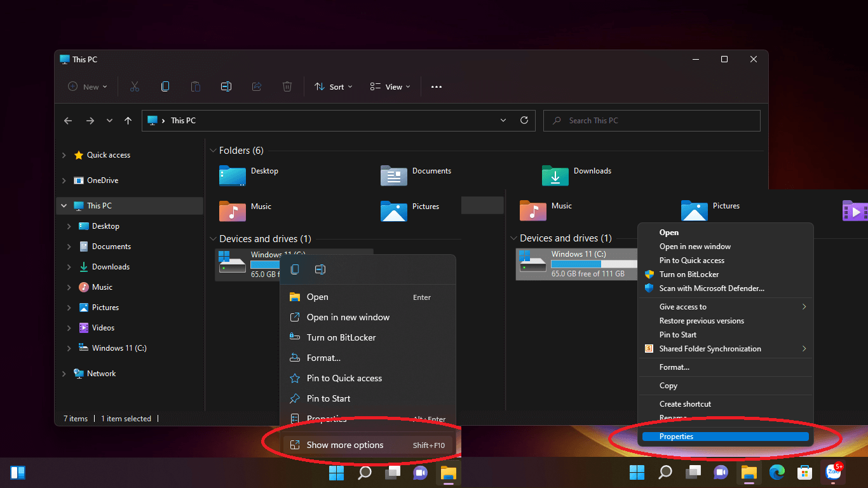Click the Share arrow icon in the toolbar
Viewport: 868px width, 488px height.
tap(257, 87)
